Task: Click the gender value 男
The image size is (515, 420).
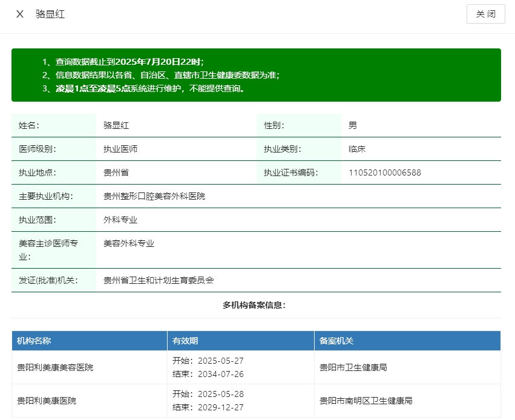Action: point(352,125)
